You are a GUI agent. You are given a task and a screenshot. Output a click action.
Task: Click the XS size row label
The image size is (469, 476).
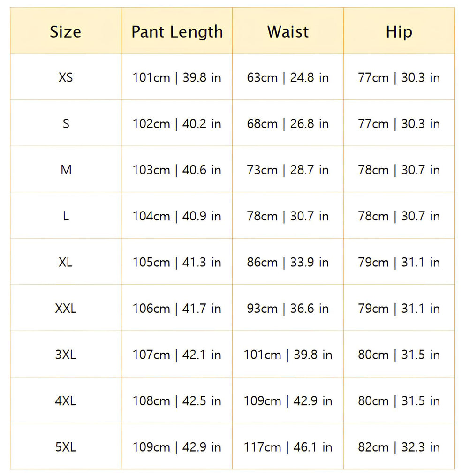pyautogui.click(x=66, y=77)
